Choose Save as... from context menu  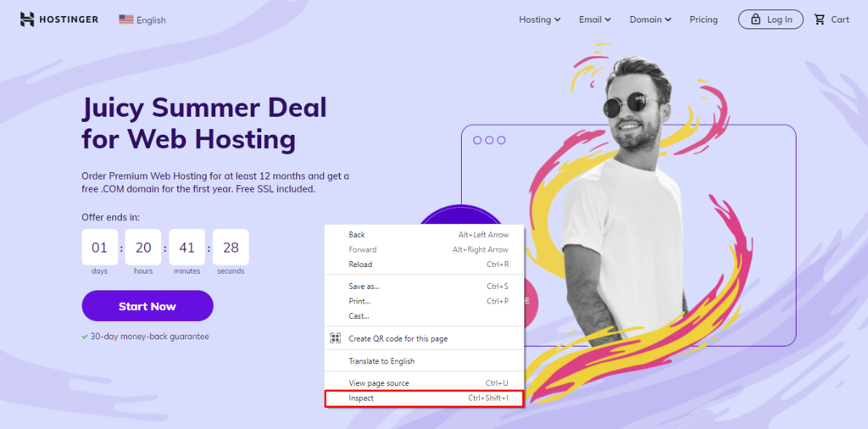tap(424, 287)
